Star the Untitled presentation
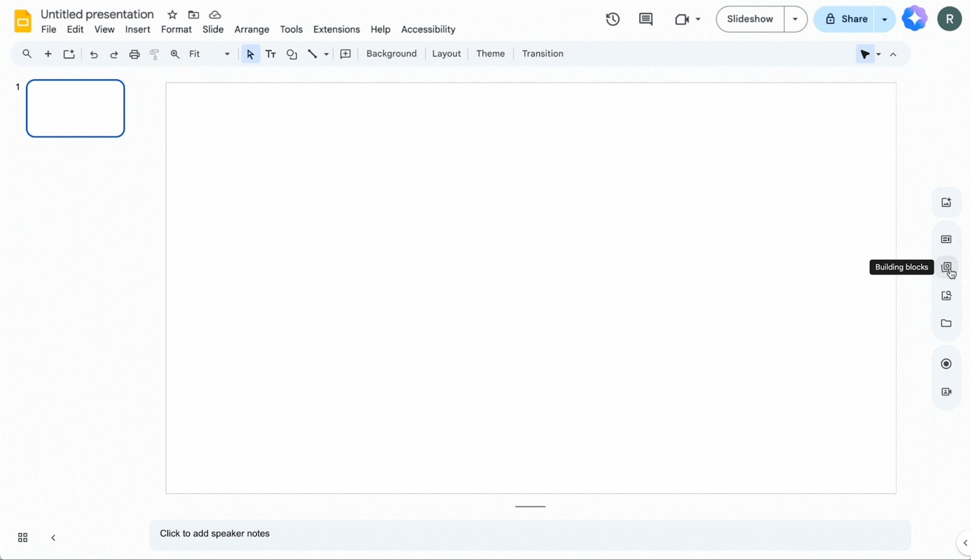The width and height of the screenshot is (971, 560). [x=172, y=14]
